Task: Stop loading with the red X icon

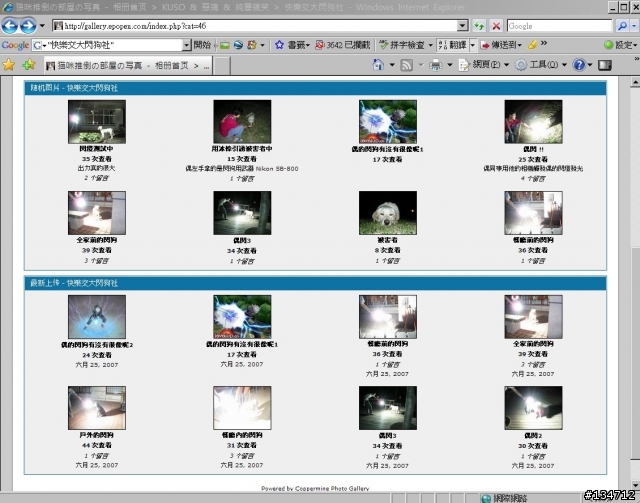Action: pos(496,26)
